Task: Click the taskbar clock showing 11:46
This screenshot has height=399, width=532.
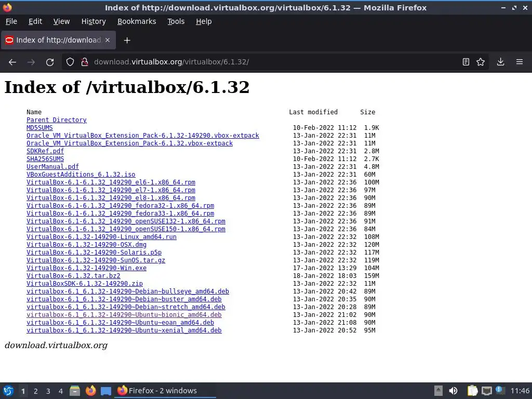Action: pos(520,391)
